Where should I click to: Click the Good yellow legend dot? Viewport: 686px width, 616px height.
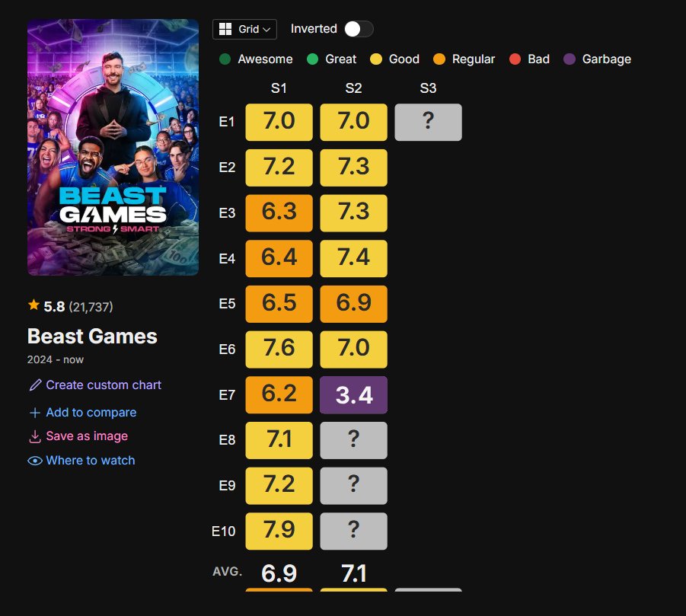tap(376, 59)
